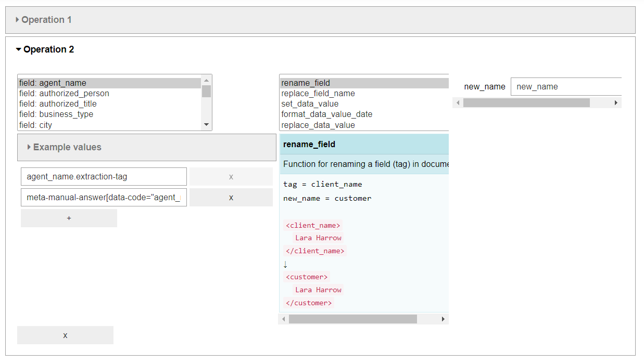Screen dimensions: 644x364
Task: Click the agent_name.extraction-tag input
Action: pyautogui.click(x=104, y=177)
